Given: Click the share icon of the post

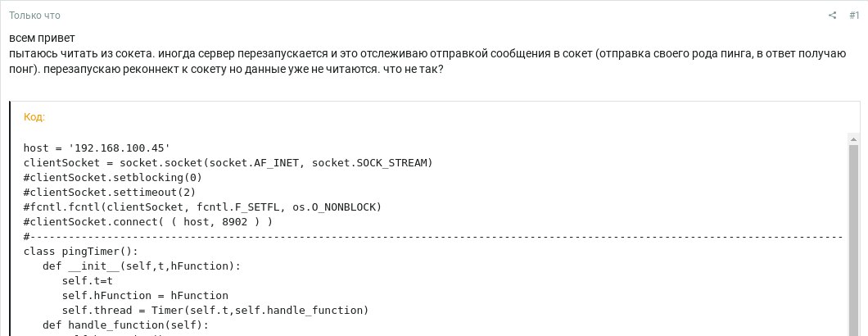Looking at the screenshot, I should (x=833, y=16).
